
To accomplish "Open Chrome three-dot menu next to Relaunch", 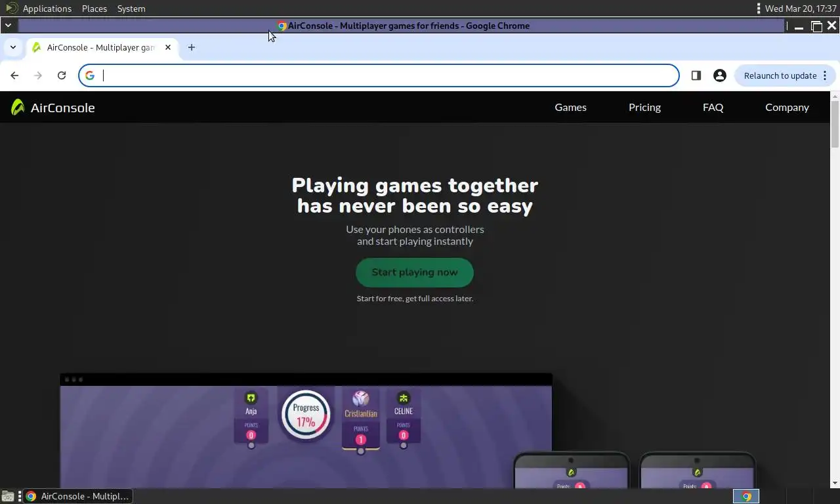I will click(x=825, y=75).
